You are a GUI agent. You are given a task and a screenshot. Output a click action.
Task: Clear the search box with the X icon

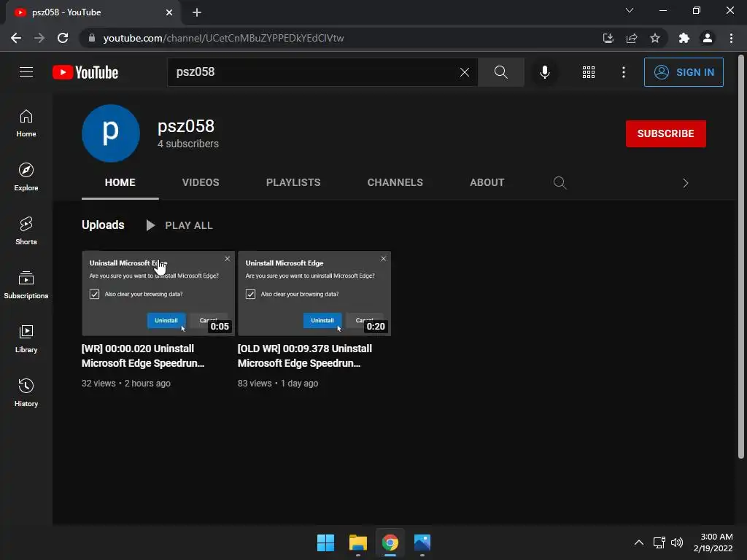[x=465, y=72]
